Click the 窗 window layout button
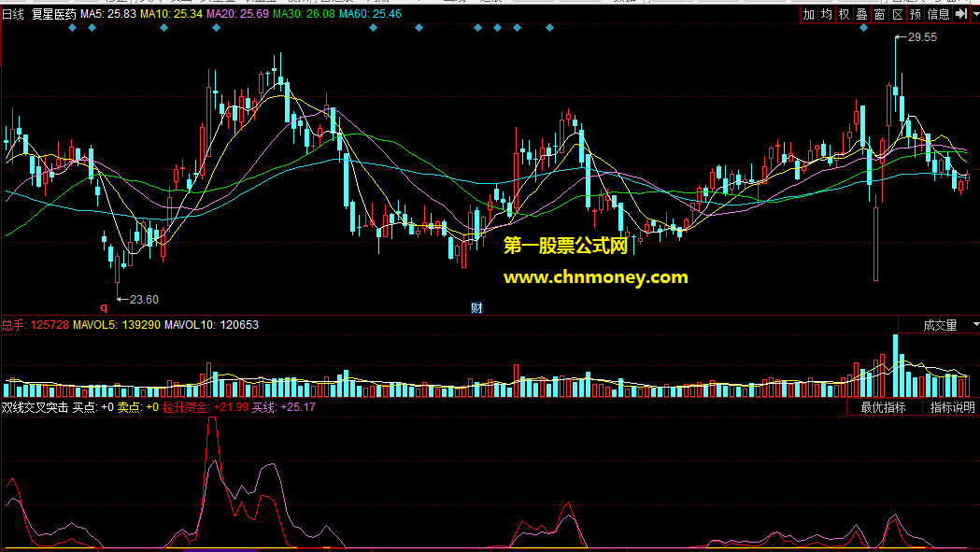Viewport: 980px width, 552px height. click(x=880, y=14)
